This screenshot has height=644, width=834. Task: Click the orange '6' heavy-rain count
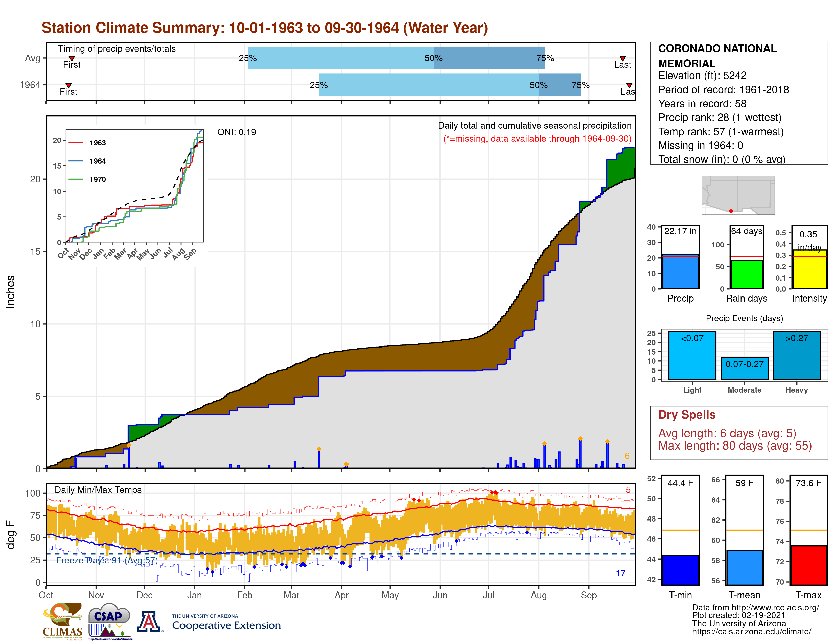coord(627,456)
